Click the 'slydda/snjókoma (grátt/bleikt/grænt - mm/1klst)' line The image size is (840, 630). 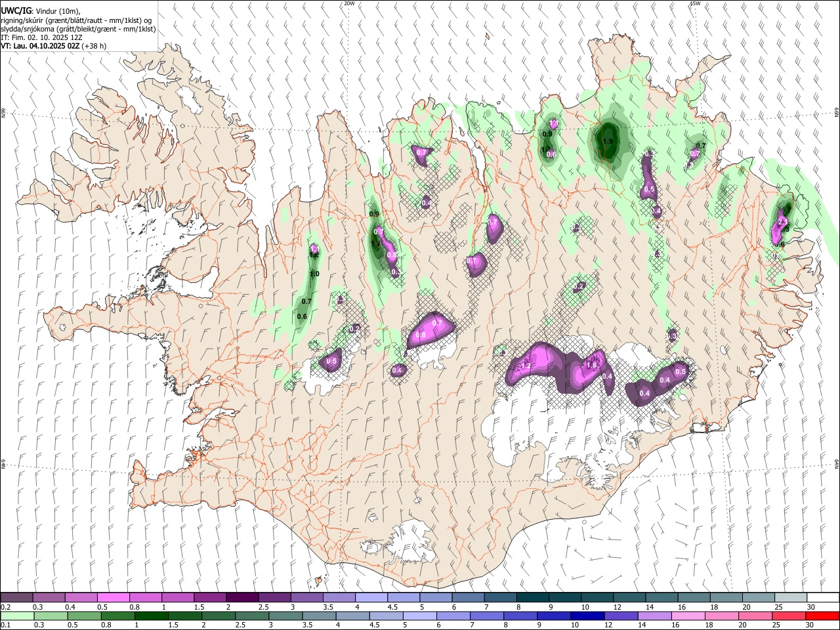[78, 29]
